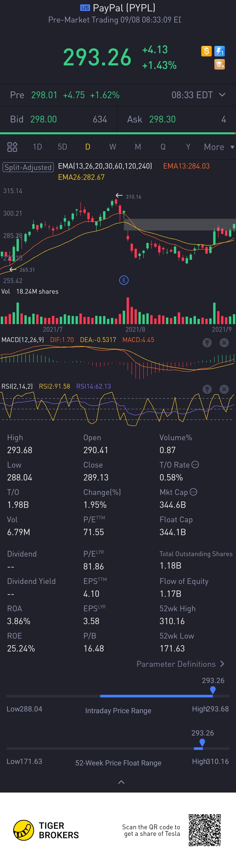Tap the EMA13:284.03 label
The image size is (236, 868).
point(186,166)
